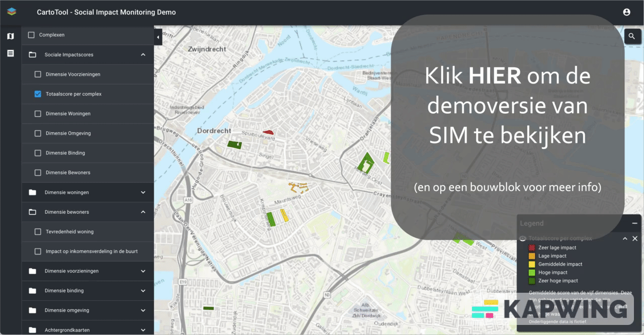Click the Legend panel header title
The width and height of the screenshot is (644, 335).
tap(532, 223)
